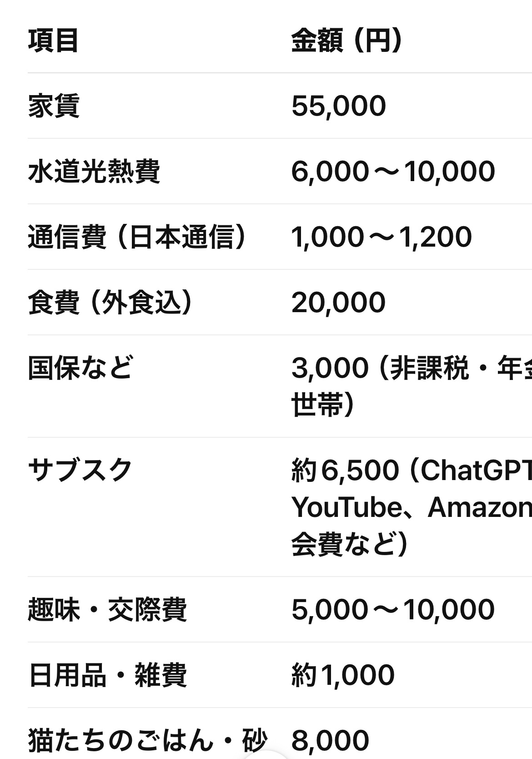Screen dimensions: 532x759
Task: Select the 日用品・雑費 row label
Action: (107, 675)
